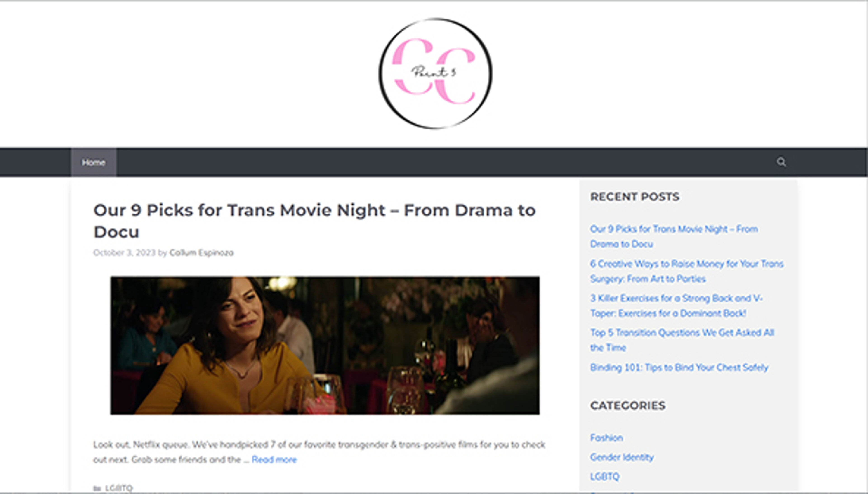The width and height of the screenshot is (868, 494).
Task: Open 'Binding 101: Tips to Bind Your Chest Safely'
Action: (x=679, y=367)
